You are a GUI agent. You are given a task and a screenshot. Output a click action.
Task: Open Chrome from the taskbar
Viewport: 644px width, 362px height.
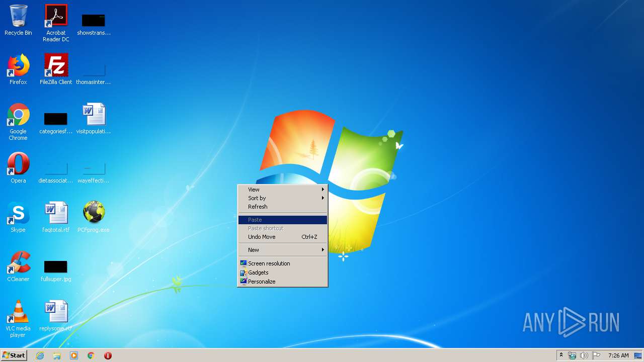pos(91,355)
